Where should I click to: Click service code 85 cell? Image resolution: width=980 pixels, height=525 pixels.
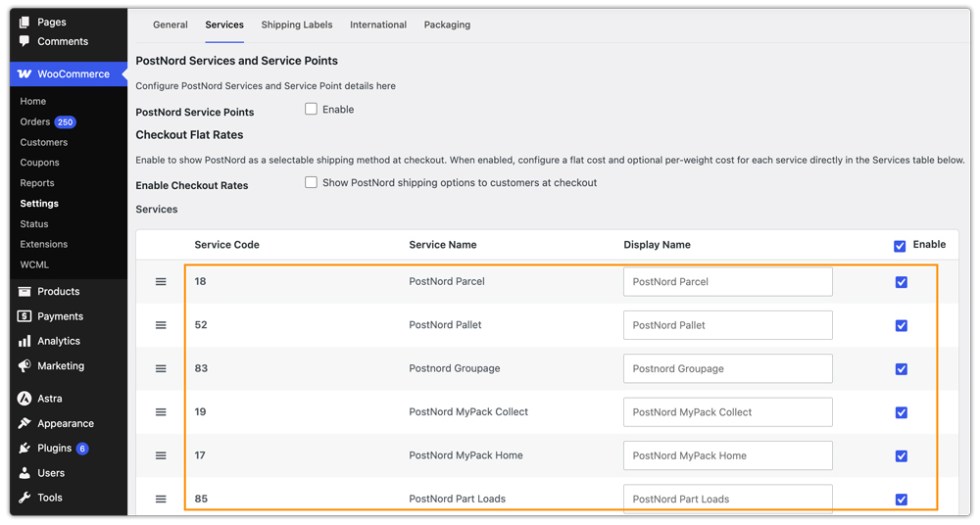point(201,499)
